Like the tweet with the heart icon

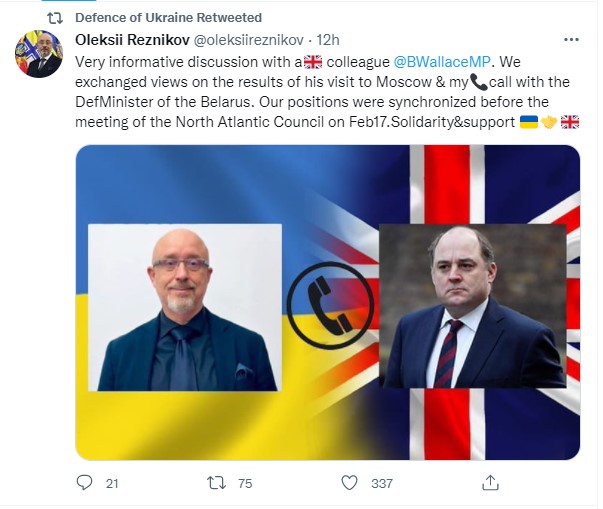coord(350,483)
